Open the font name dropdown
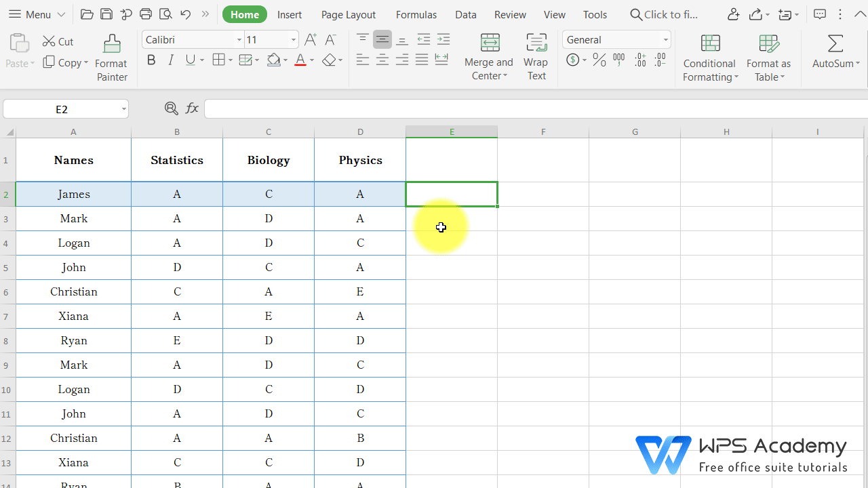 [x=239, y=39]
